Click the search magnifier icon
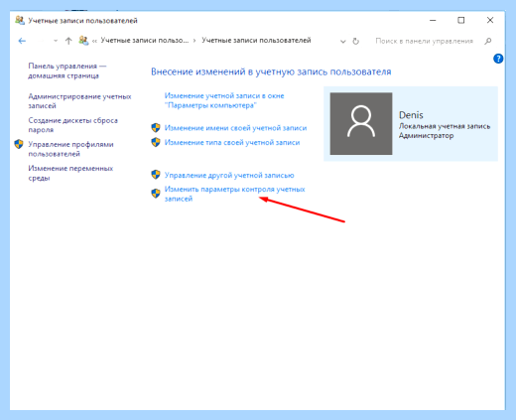 (x=488, y=41)
